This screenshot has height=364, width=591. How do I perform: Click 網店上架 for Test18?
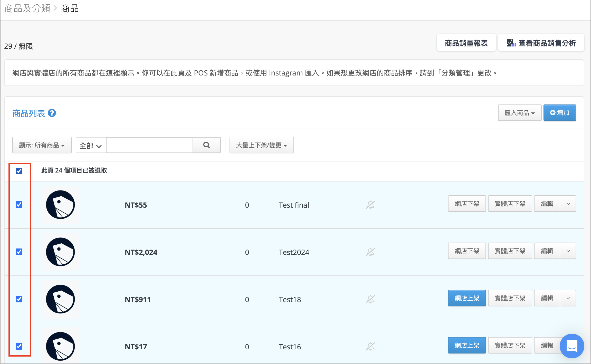click(467, 298)
